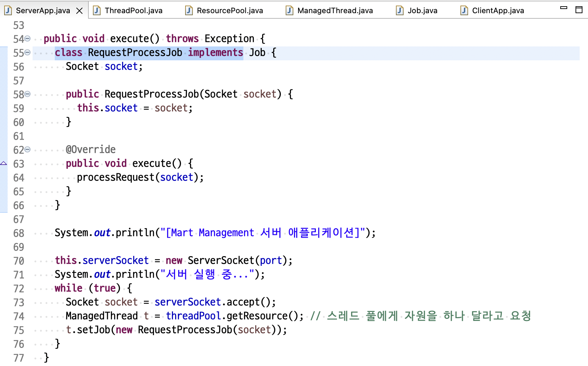Click the @Override annotation
Image resolution: width=588 pixels, height=366 pixels.
tap(91, 149)
